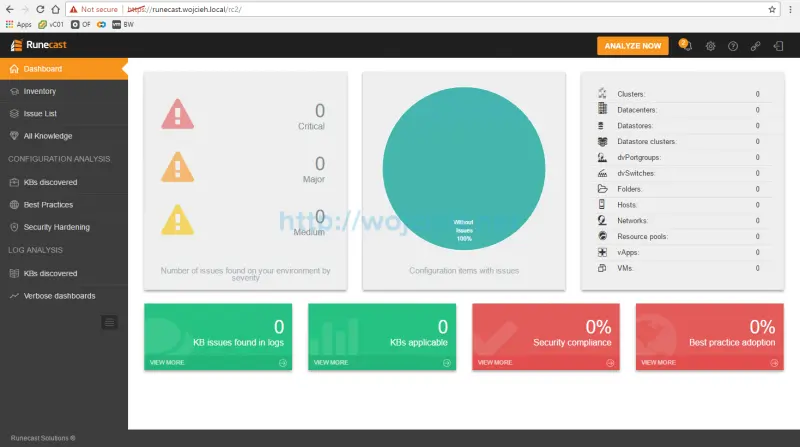Click the Datacenters icon
Image resolution: width=800 pixels, height=447 pixels.
pyautogui.click(x=602, y=109)
